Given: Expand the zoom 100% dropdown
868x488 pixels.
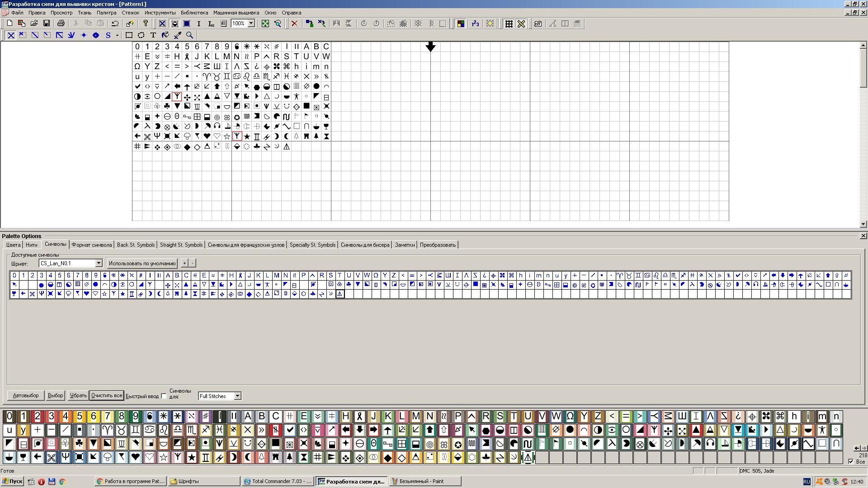Looking at the screenshot, I should [251, 23].
